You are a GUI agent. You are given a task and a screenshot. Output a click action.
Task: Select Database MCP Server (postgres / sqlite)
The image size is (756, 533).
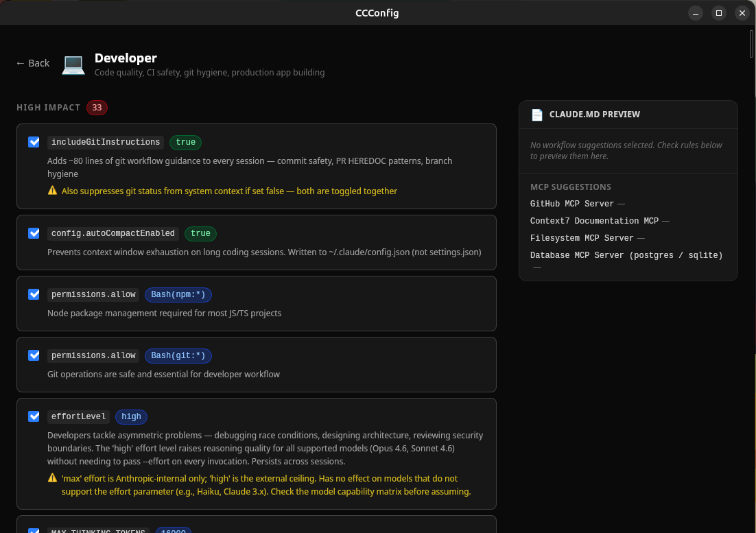click(626, 255)
